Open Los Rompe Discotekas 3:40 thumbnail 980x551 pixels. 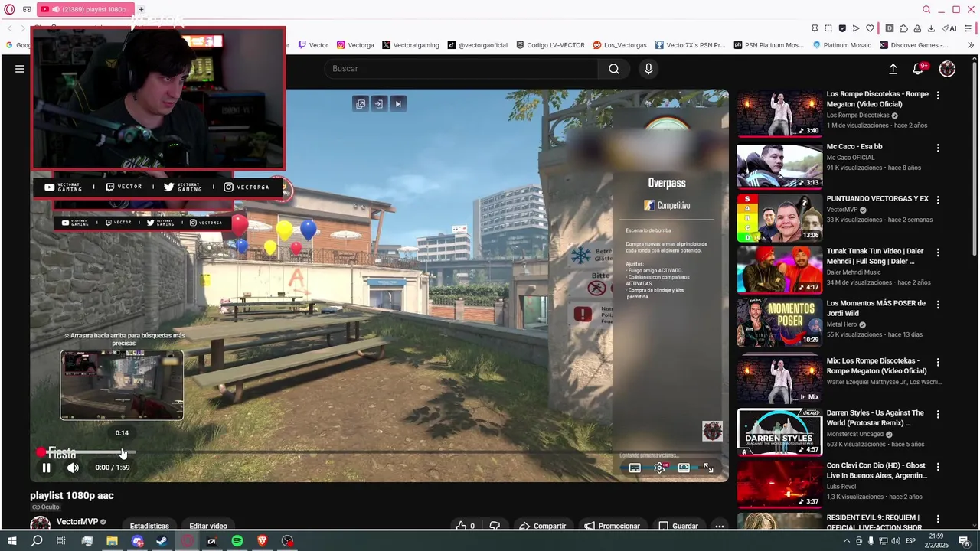click(x=779, y=113)
